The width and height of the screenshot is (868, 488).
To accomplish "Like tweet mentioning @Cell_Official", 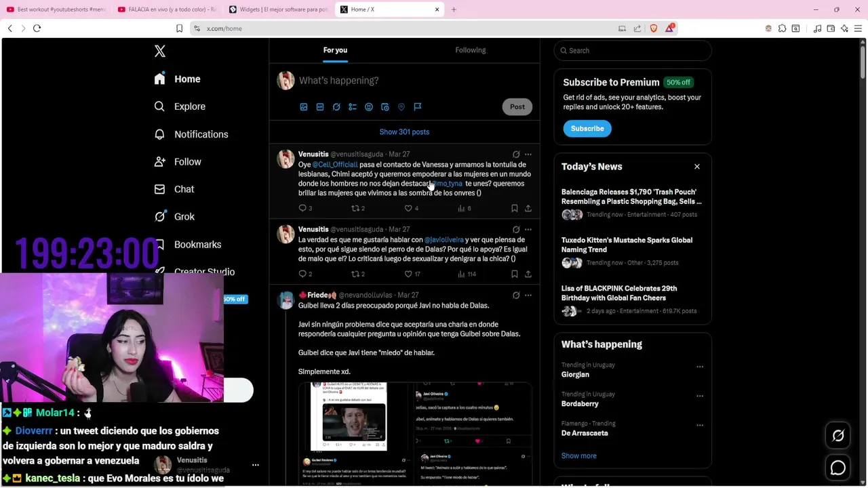I will [412, 209].
